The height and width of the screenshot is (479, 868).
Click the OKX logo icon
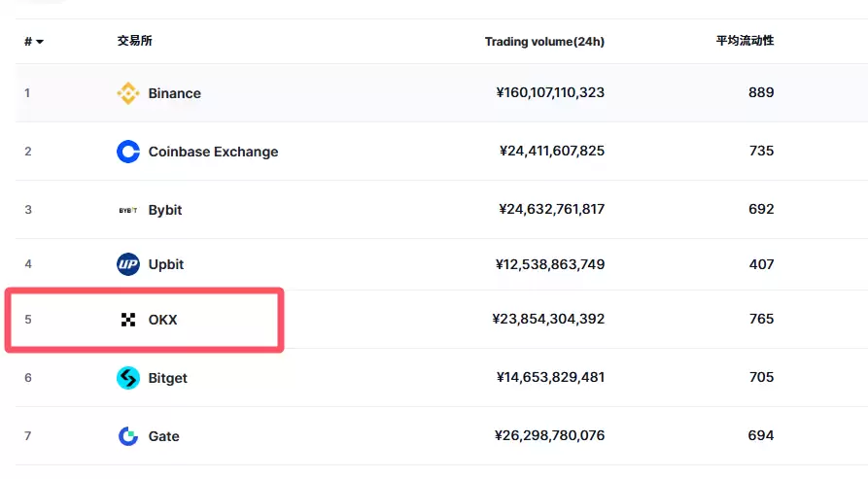pyautogui.click(x=128, y=320)
